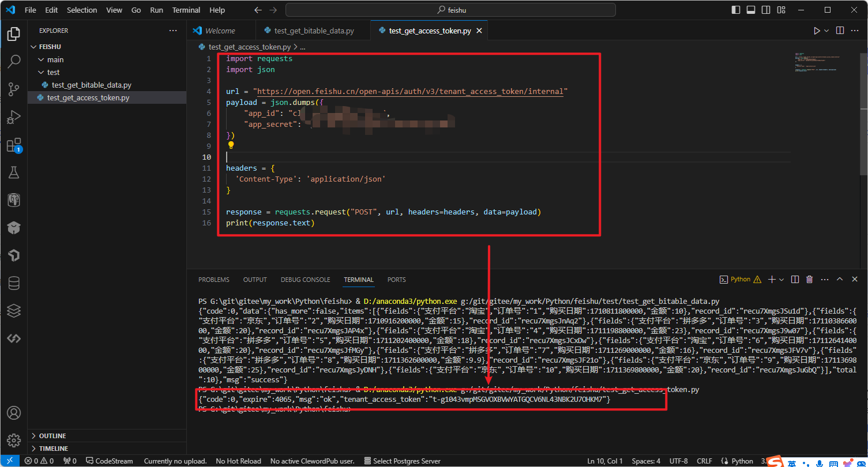This screenshot has width=868, height=467.
Task: Close the terminal panel
Action: click(x=855, y=279)
